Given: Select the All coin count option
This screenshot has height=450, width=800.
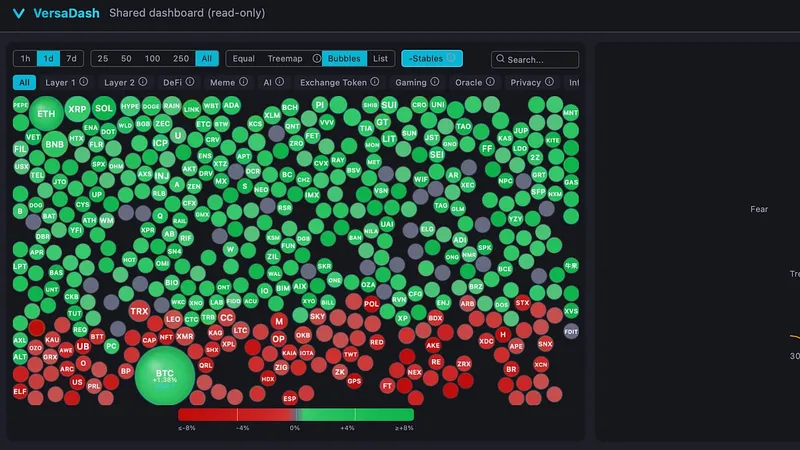Looking at the screenshot, I should [x=207, y=59].
